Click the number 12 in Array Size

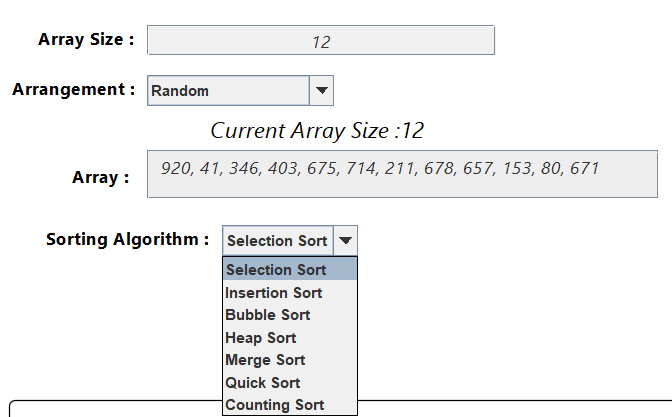321,42
